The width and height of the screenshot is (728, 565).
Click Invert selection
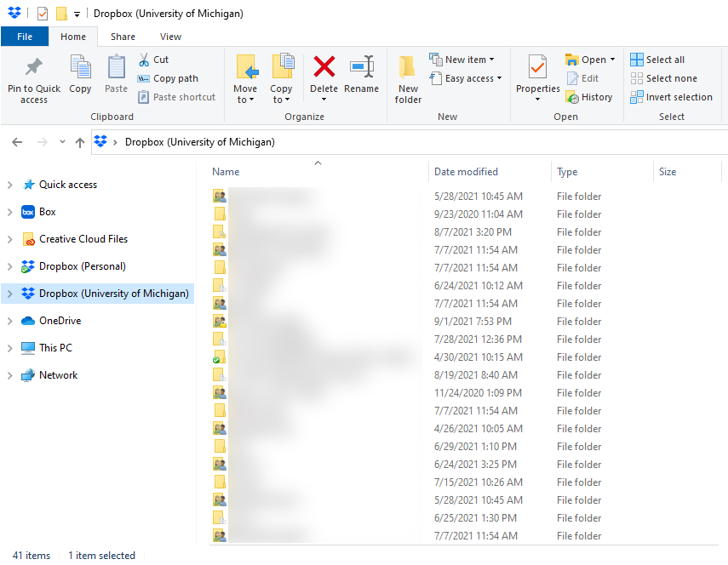pos(671,97)
